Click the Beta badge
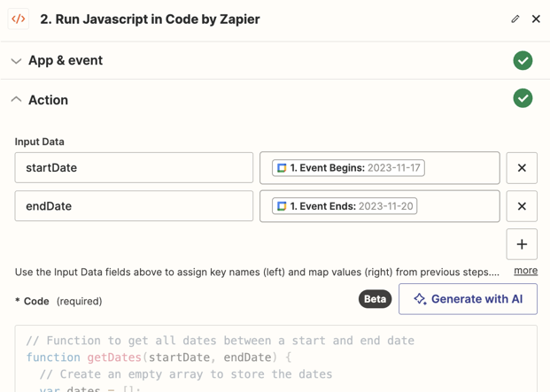Image resolution: width=550 pixels, height=392 pixels. coord(375,299)
